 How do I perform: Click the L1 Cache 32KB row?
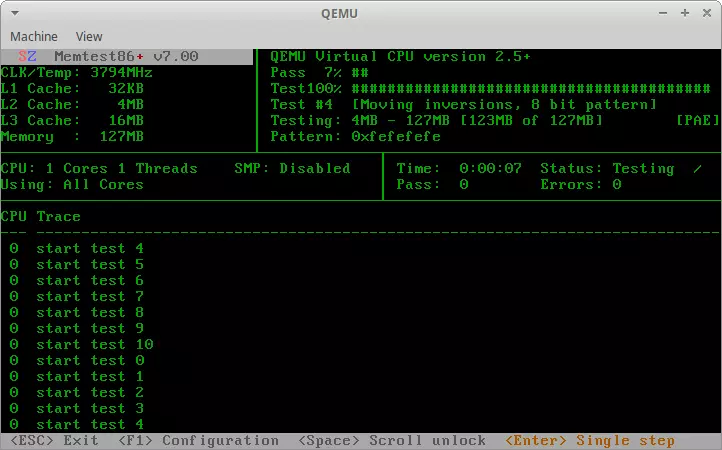pyautogui.click(x=72, y=88)
